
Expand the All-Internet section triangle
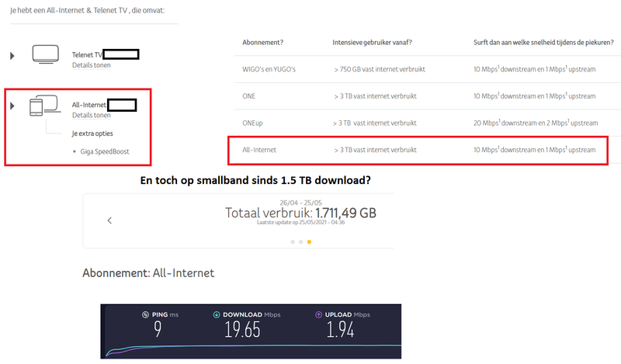coord(12,105)
